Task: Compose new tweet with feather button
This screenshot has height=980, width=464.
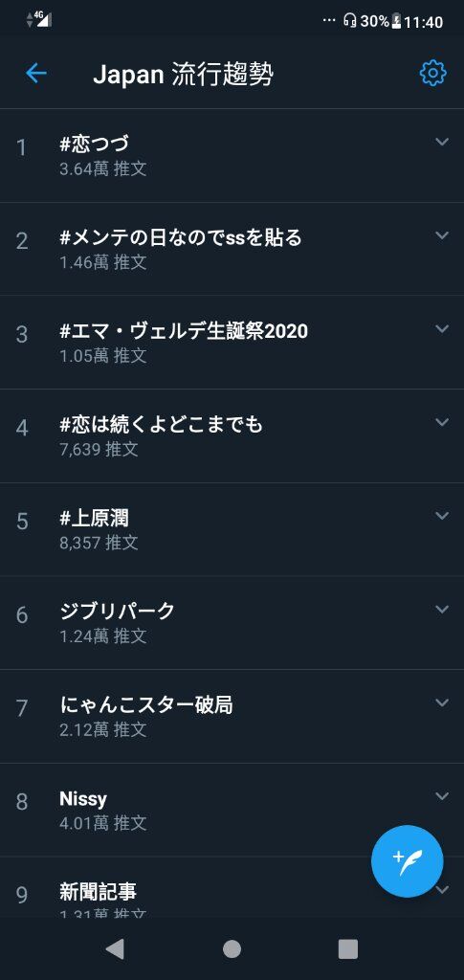Action: click(x=408, y=861)
